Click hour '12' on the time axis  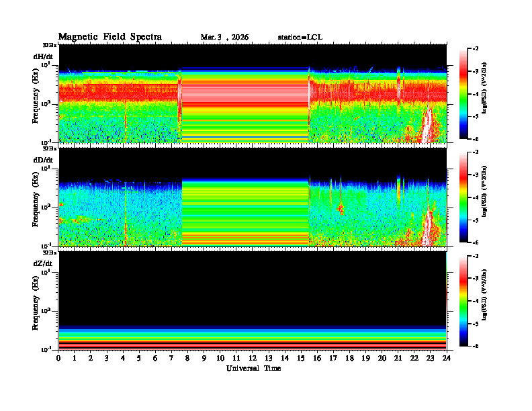point(253,359)
